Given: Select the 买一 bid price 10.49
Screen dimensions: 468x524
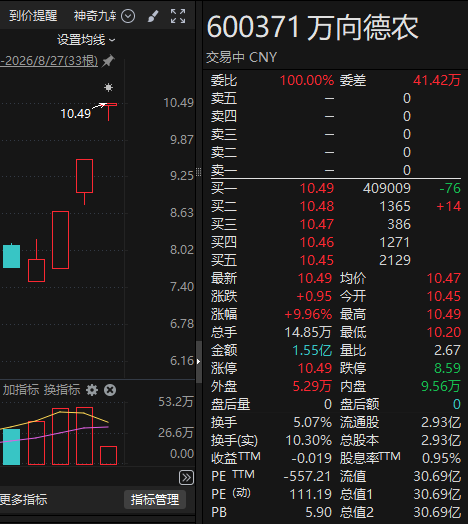Looking at the screenshot, I should tap(317, 188).
